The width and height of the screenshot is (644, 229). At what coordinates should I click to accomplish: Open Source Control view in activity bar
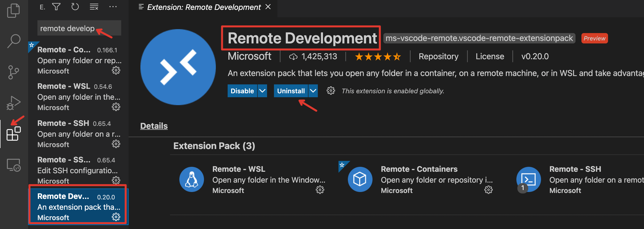[x=14, y=72]
